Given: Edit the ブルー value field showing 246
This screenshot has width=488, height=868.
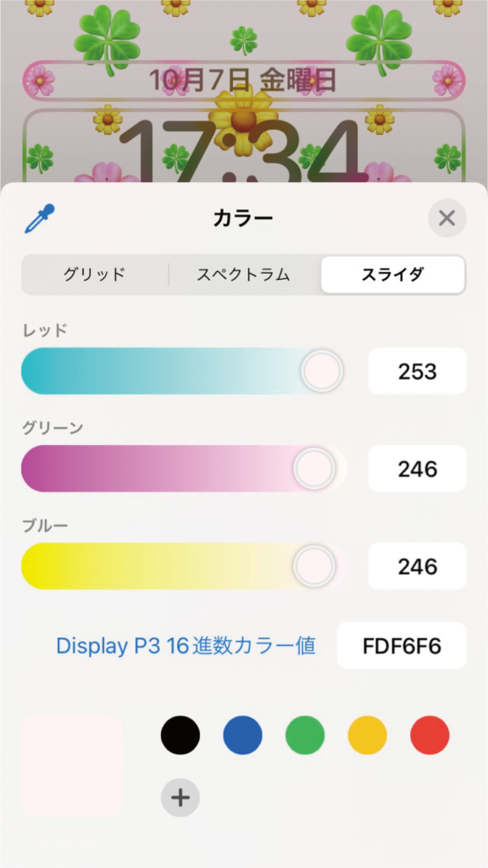Looking at the screenshot, I should click(418, 565).
